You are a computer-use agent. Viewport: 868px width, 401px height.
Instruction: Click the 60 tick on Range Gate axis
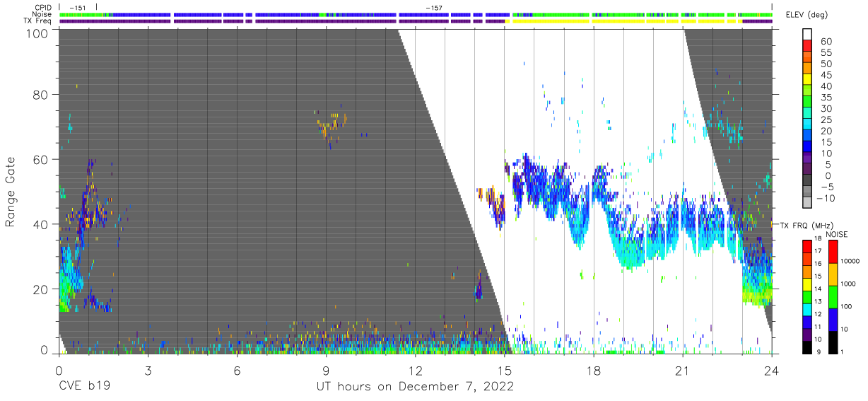[x=41, y=160]
